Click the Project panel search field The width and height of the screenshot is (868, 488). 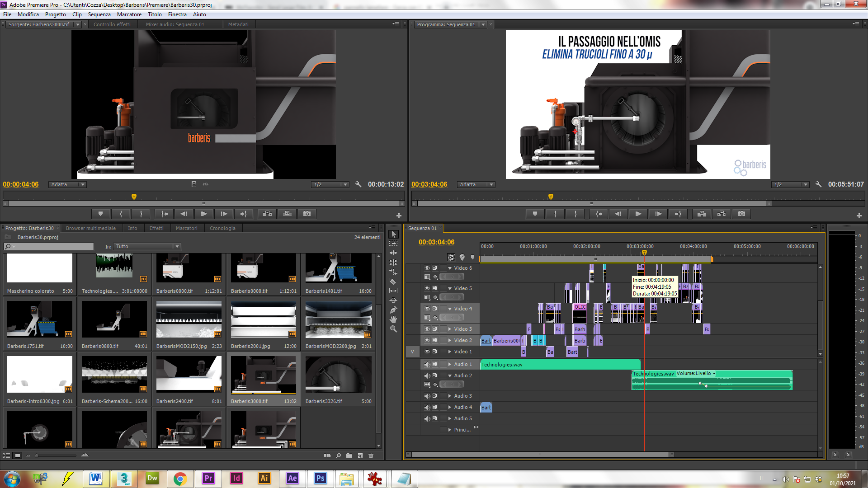48,246
